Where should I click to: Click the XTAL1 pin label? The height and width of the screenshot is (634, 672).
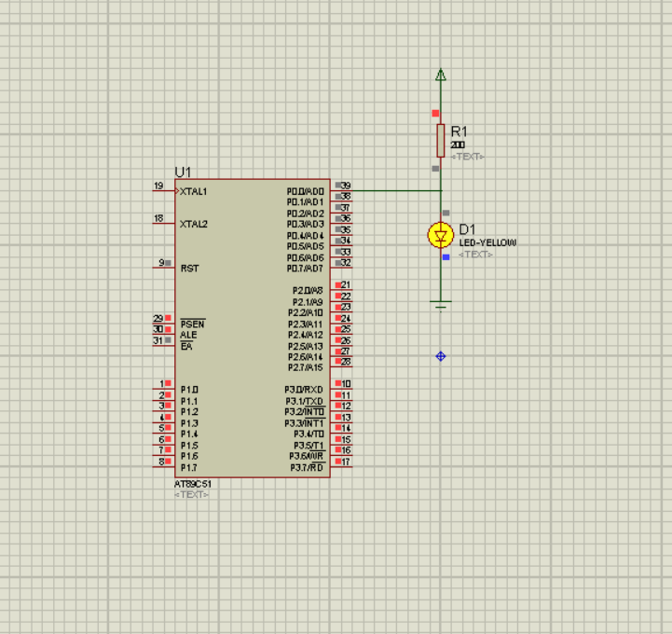coord(193,192)
